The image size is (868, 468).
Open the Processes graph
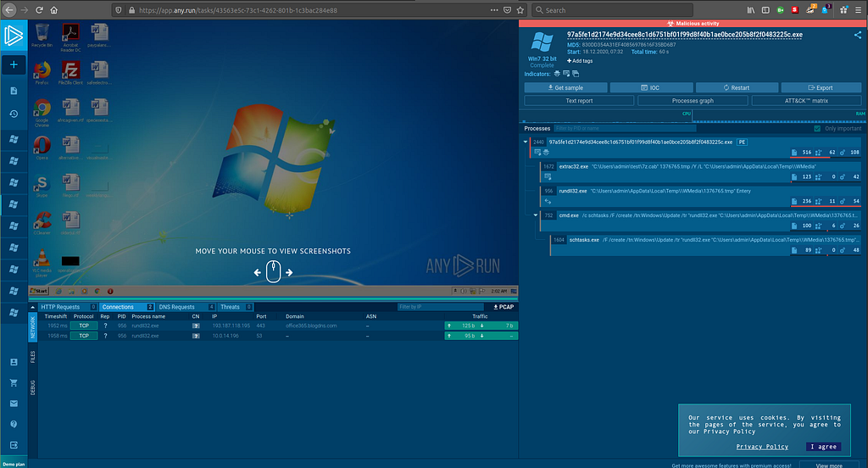tap(693, 101)
